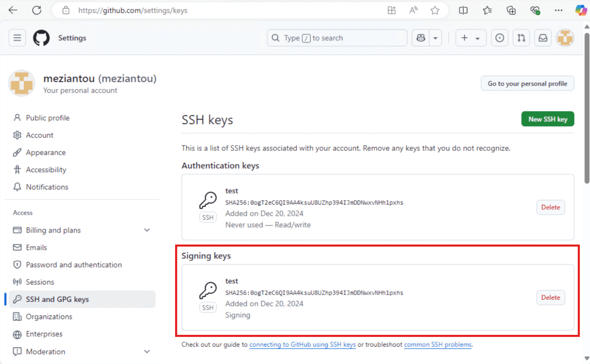590x364 pixels.
Task: Add this page to browser favorites
Action: (x=435, y=10)
